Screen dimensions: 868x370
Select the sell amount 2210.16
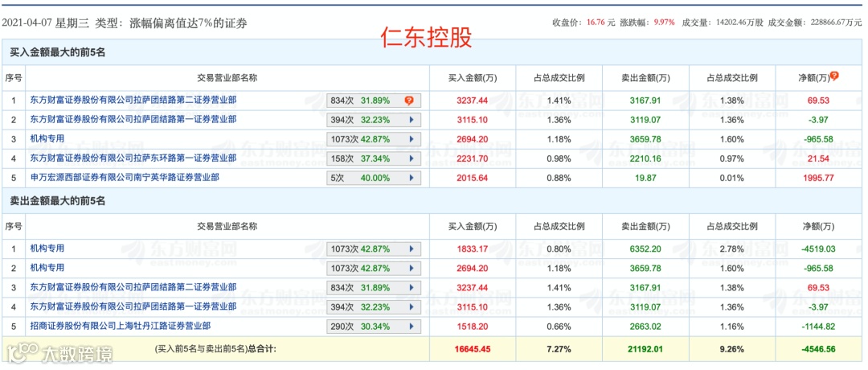click(645, 158)
